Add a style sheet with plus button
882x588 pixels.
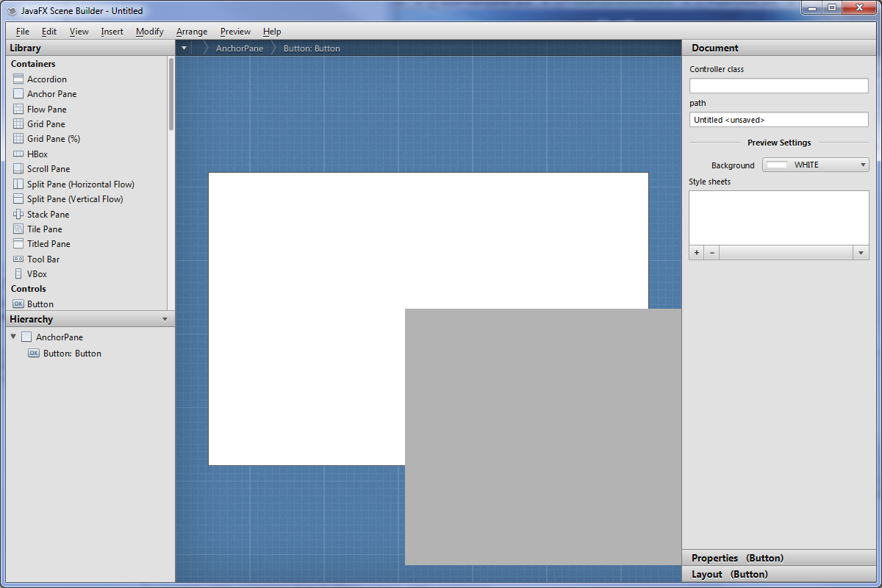(696, 253)
